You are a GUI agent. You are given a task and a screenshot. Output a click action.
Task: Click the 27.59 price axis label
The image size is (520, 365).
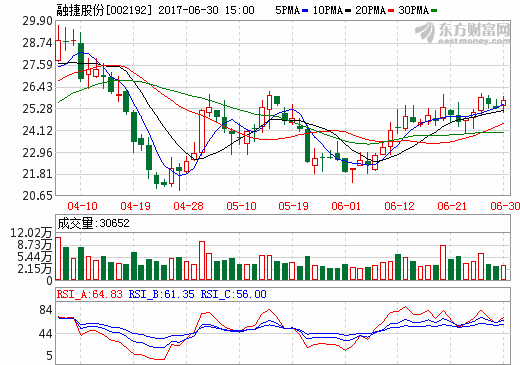[x=37, y=65]
